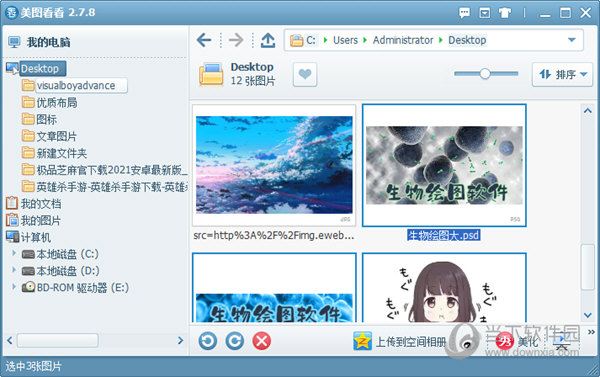
Task: Expand BD-ROM 驱动器 (E:)
Action: pos(14,287)
